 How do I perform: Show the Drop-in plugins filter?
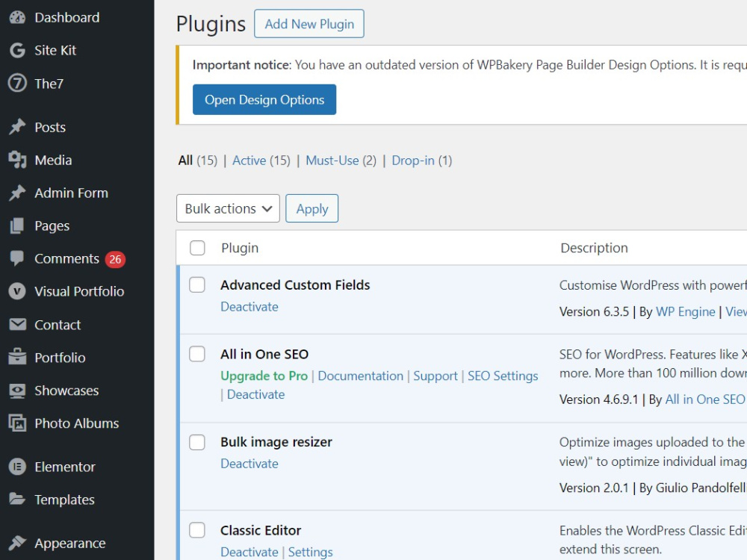(413, 161)
